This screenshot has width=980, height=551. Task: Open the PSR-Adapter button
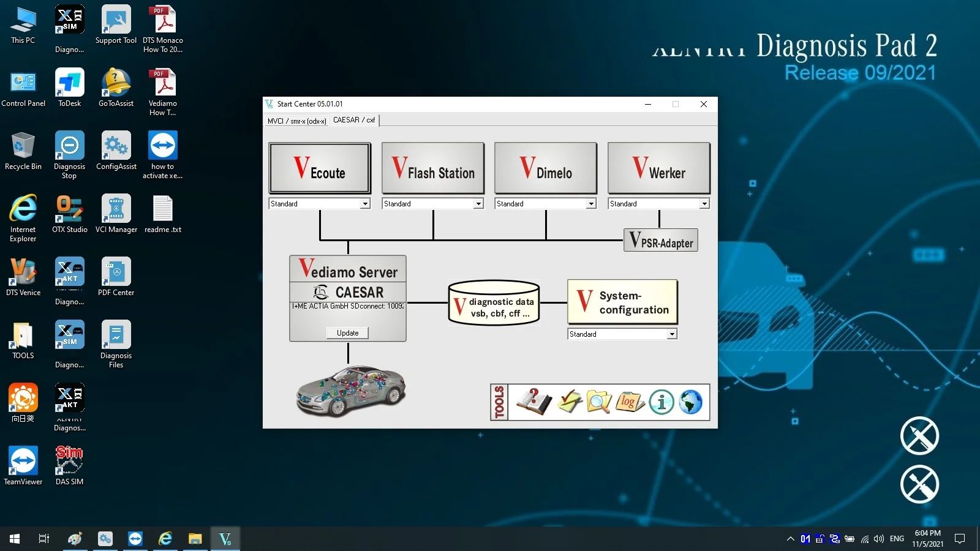(x=661, y=240)
